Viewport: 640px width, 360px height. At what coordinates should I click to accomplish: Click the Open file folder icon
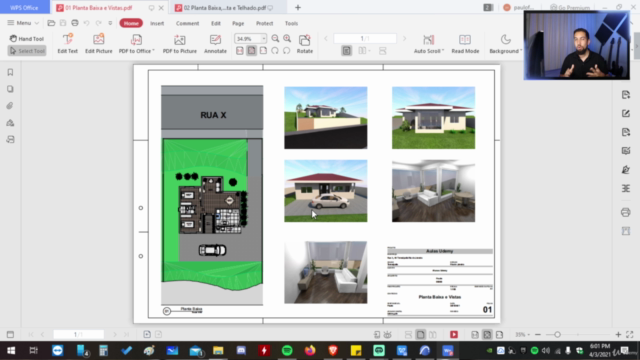(51, 23)
